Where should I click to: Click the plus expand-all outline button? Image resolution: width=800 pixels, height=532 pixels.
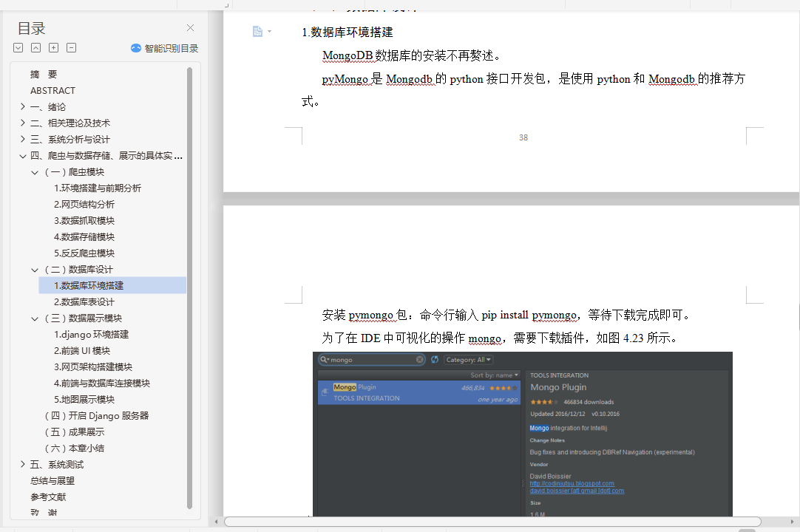pos(53,48)
